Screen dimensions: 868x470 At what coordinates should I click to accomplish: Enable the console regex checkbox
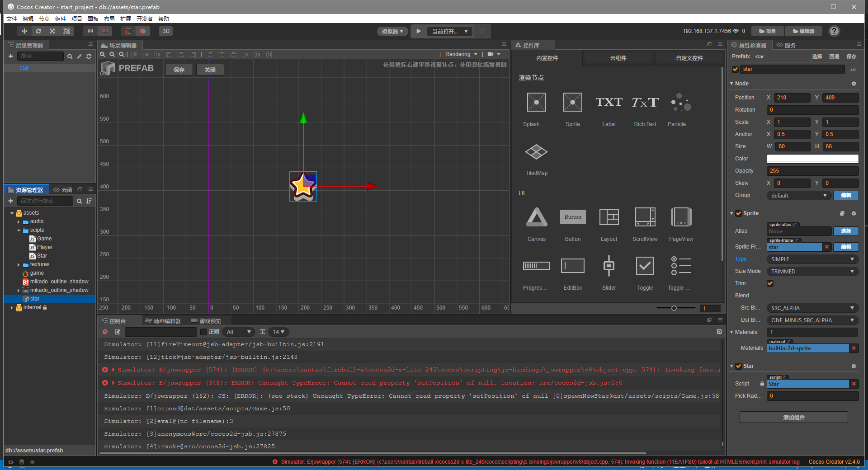[x=203, y=332]
